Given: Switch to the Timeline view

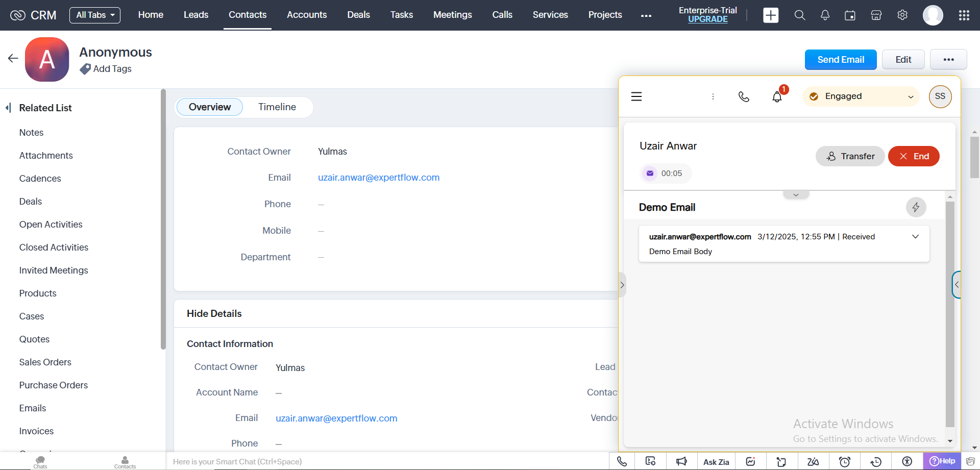Looking at the screenshot, I should pyautogui.click(x=277, y=107).
